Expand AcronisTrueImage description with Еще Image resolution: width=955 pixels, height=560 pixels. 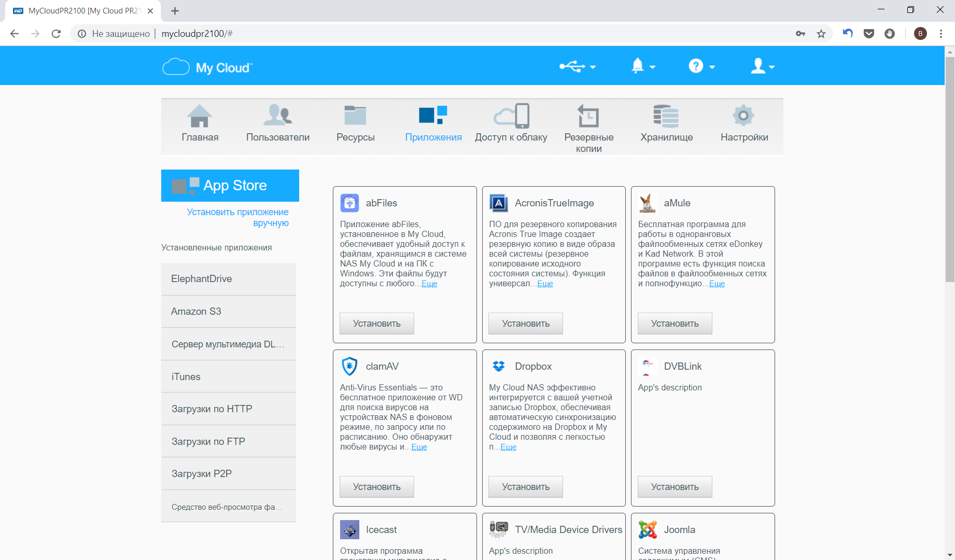tap(545, 284)
